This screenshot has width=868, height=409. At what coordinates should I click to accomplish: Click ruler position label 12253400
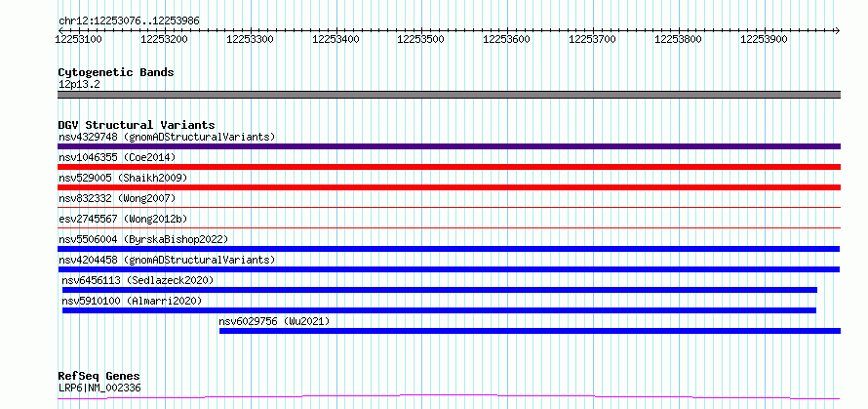click(336, 39)
